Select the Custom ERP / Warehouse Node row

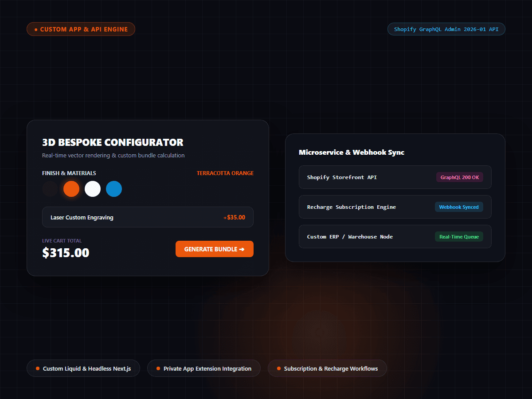395,237
